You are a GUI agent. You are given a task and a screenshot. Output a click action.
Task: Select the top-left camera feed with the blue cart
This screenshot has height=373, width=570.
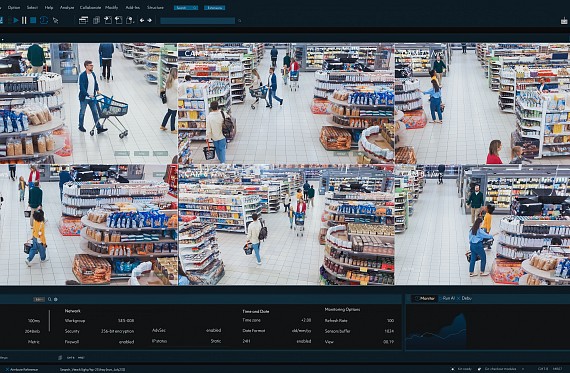pos(89,104)
